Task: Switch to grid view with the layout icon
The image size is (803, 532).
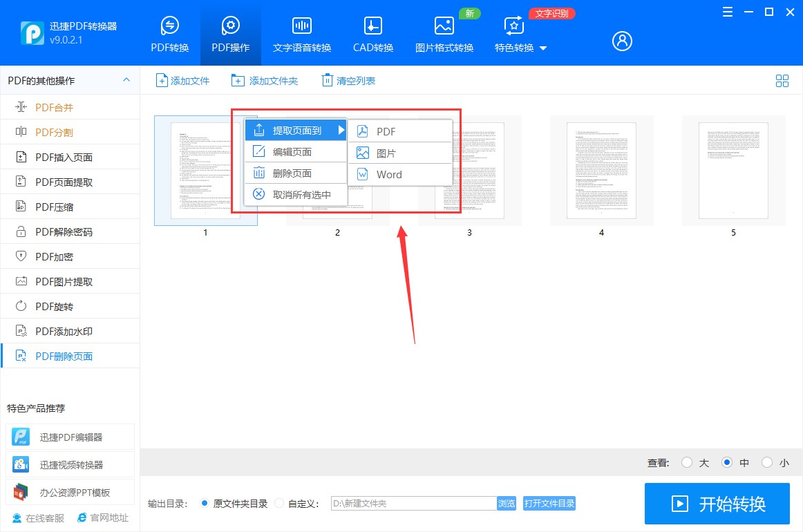Action: point(782,81)
